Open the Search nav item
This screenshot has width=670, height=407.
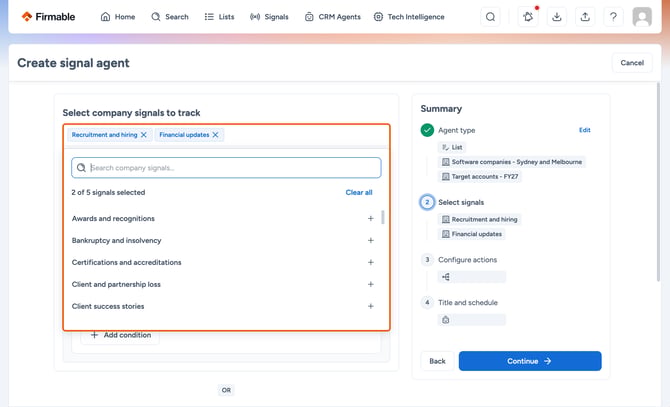point(170,17)
